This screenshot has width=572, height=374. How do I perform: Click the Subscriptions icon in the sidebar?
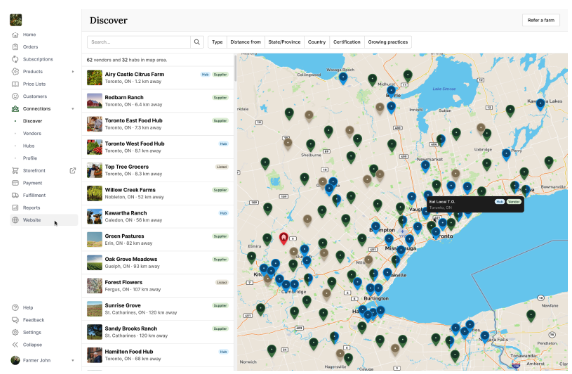coord(15,59)
